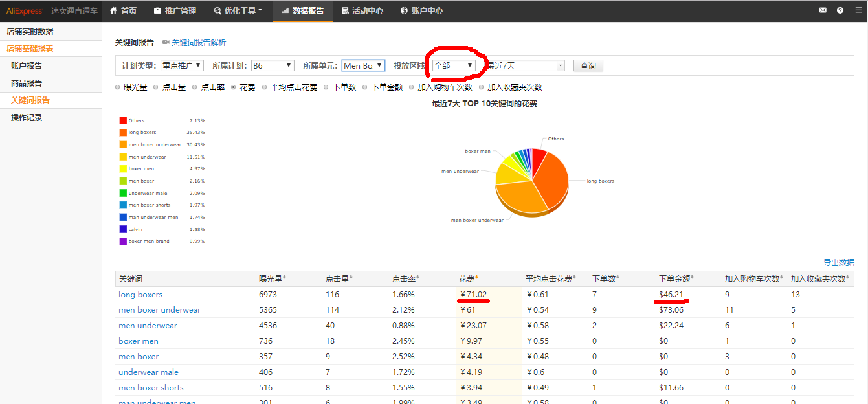Screen dimensions: 868x404
Task: Open the 账户中心 menu tab
Action: pyautogui.click(x=421, y=11)
